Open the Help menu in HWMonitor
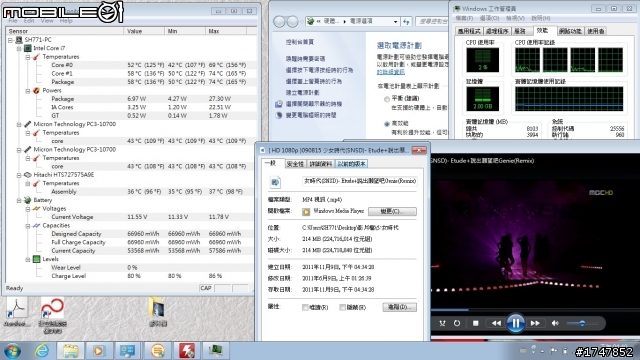 pos(66,20)
